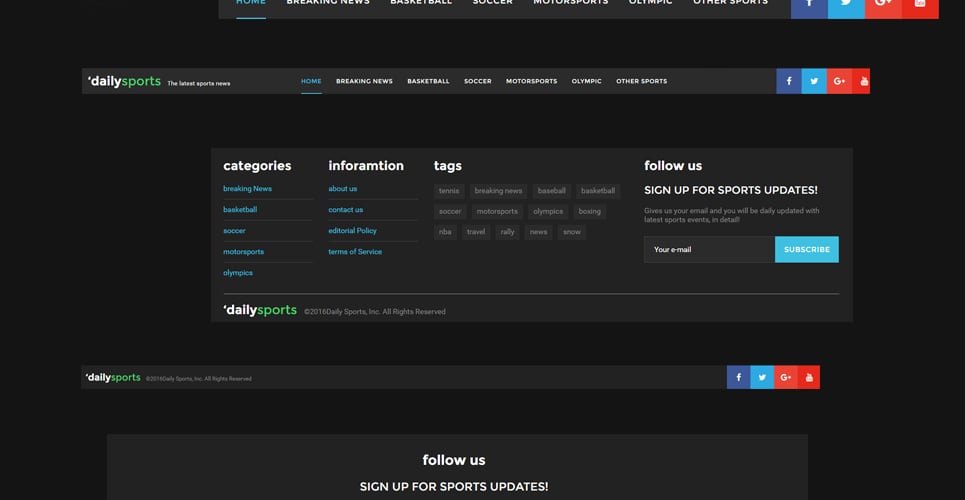Open MOTORSPORTS in the dailysports navigation bar
This screenshot has width=965, height=500.
(x=532, y=81)
